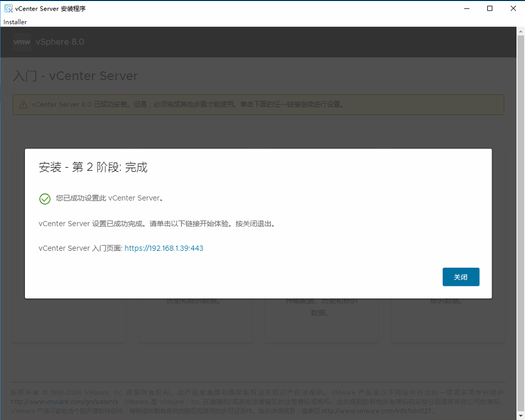
Task: Maximize the installer window
Action: [490, 8]
